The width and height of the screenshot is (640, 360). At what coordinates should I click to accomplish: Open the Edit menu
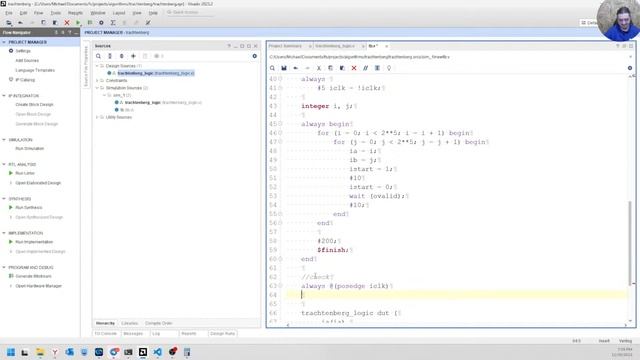tap(23, 13)
